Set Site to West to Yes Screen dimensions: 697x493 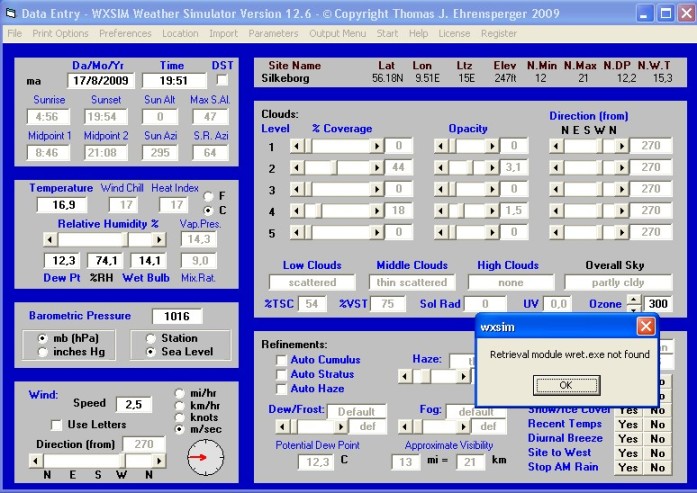(x=628, y=453)
